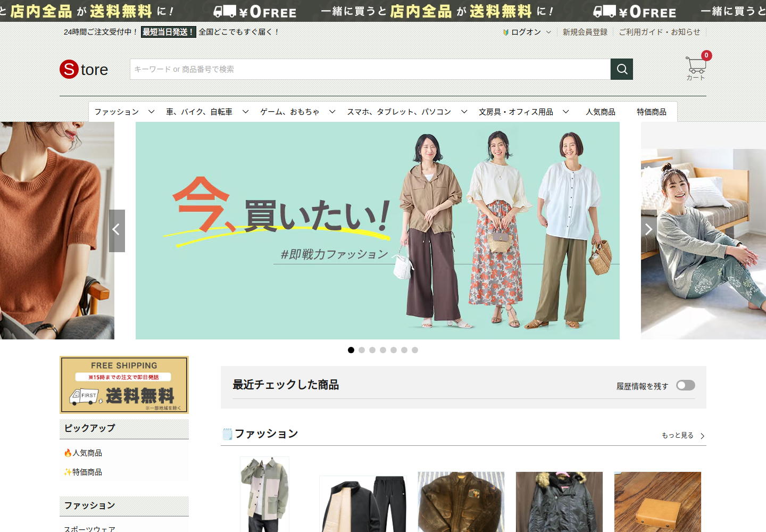Expand the 文房具・オフィス用品 menu chevron
Viewport: 766px width, 532px height.
pyautogui.click(x=566, y=112)
